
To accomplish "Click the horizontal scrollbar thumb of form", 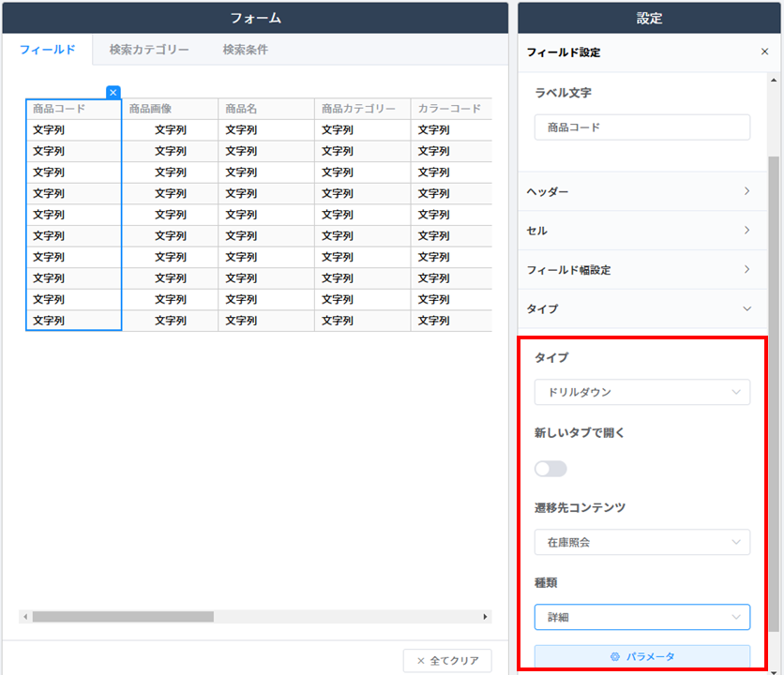I will [123, 617].
